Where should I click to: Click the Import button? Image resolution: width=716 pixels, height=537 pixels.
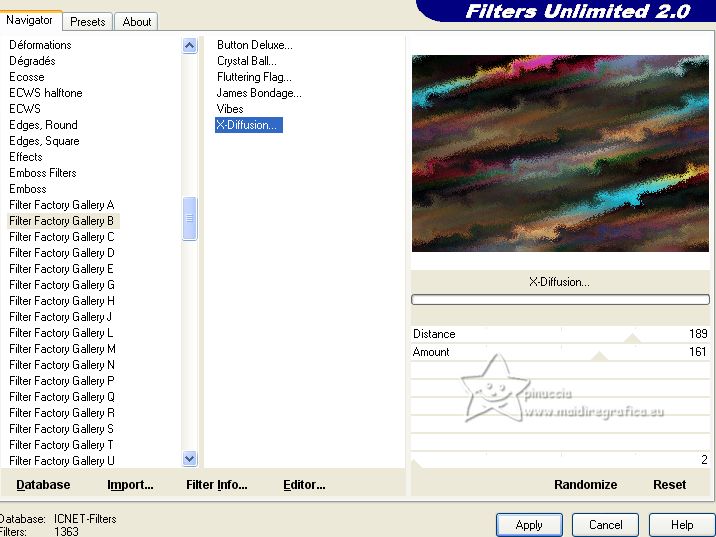pos(130,484)
